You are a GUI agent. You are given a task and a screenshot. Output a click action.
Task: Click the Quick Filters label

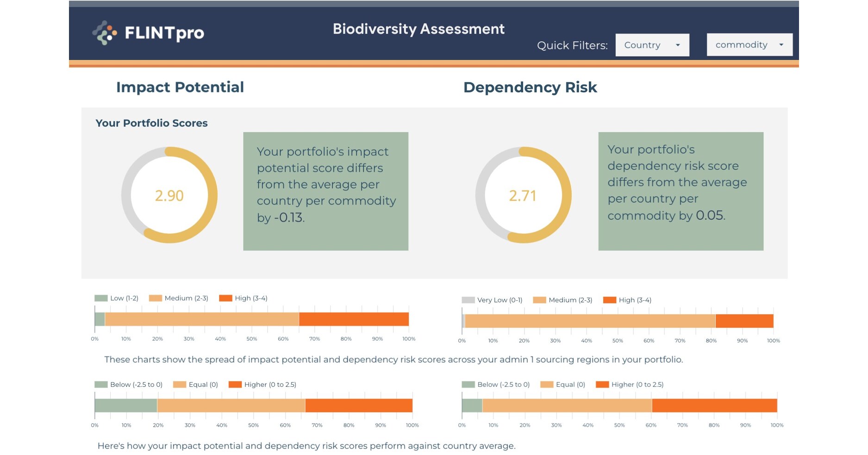[x=572, y=45]
